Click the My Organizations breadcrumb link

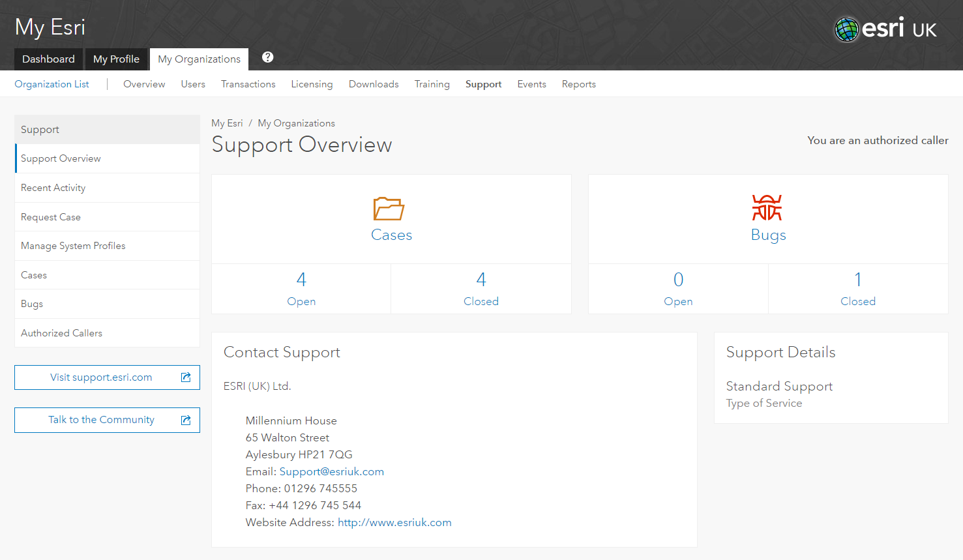pyautogui.click(x=296, y=123)
